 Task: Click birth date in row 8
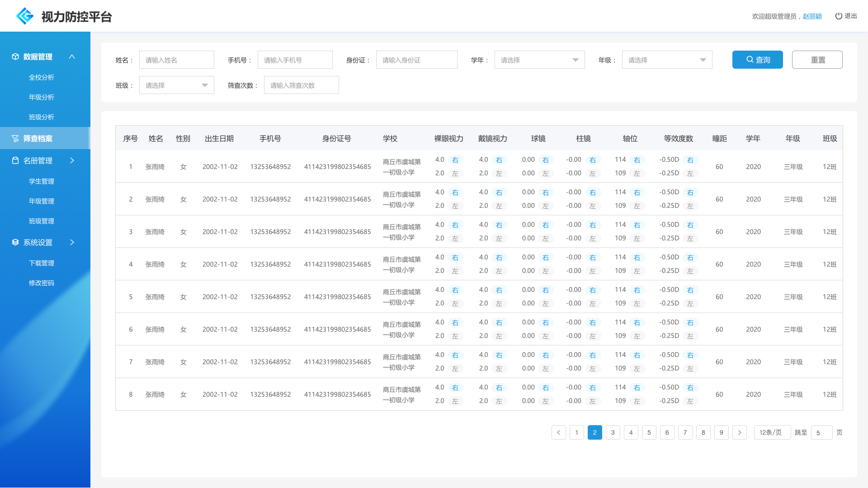click(220, 394)
